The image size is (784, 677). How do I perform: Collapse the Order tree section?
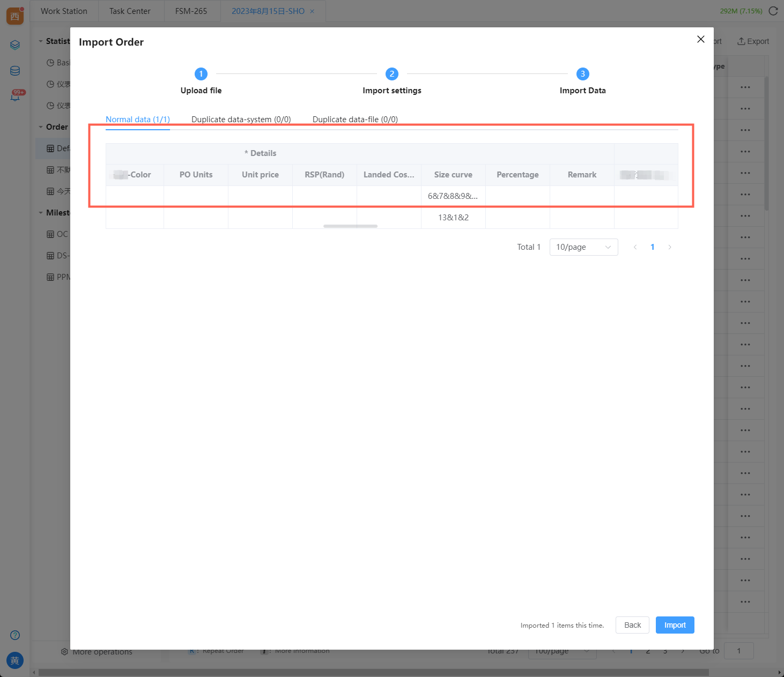tap(41, 127)
